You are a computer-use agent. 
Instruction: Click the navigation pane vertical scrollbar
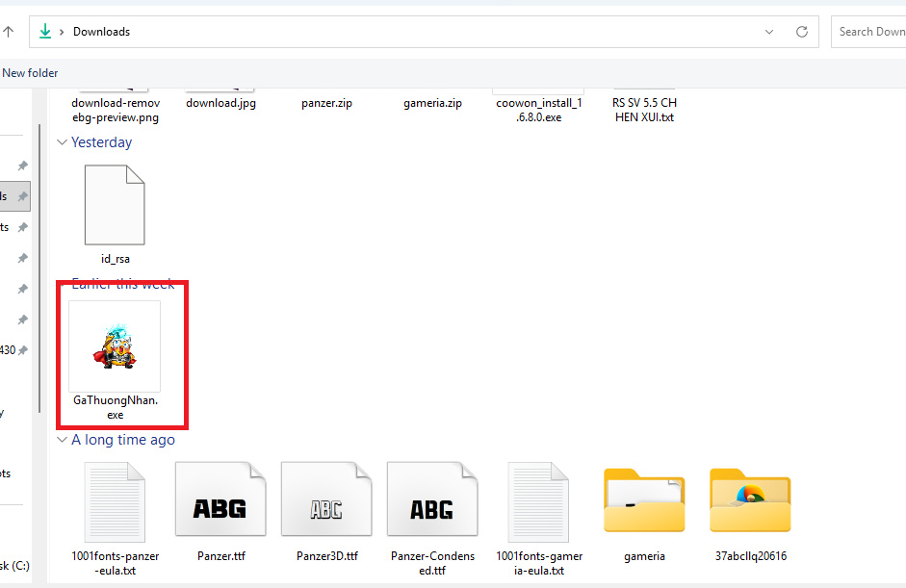pyautogui.click(x=39, y=269)
